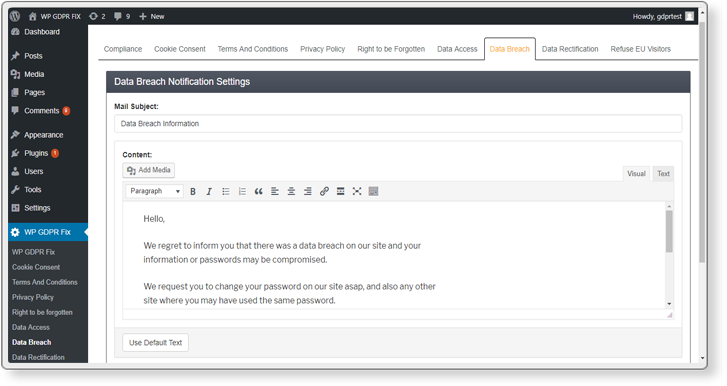Screen dimensions: 727x386
Task: Switch to the Privacy Policy tab
Action: click(x=323, y=49)
